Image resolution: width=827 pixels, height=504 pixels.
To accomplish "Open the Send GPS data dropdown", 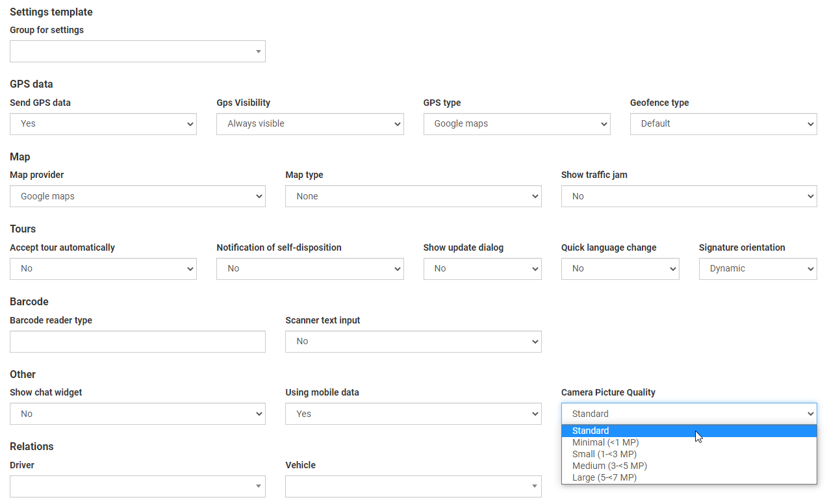I will click(103, 124).
